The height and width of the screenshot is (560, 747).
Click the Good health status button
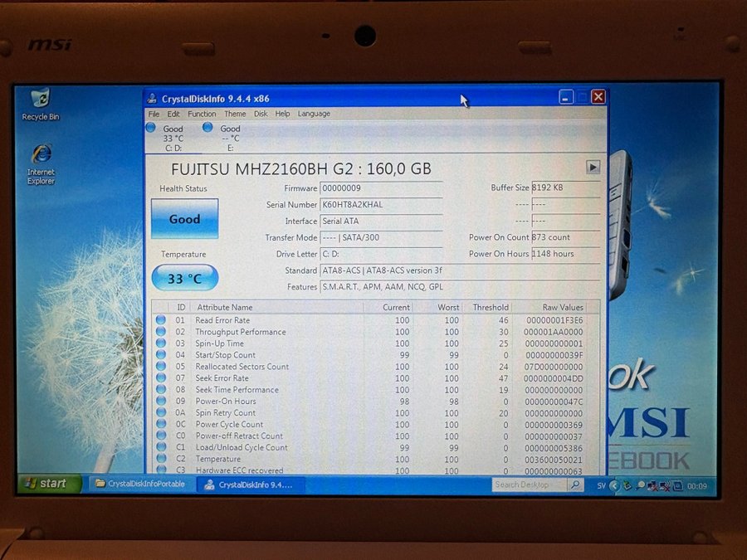pyautogui.click(x=184, y=219)
